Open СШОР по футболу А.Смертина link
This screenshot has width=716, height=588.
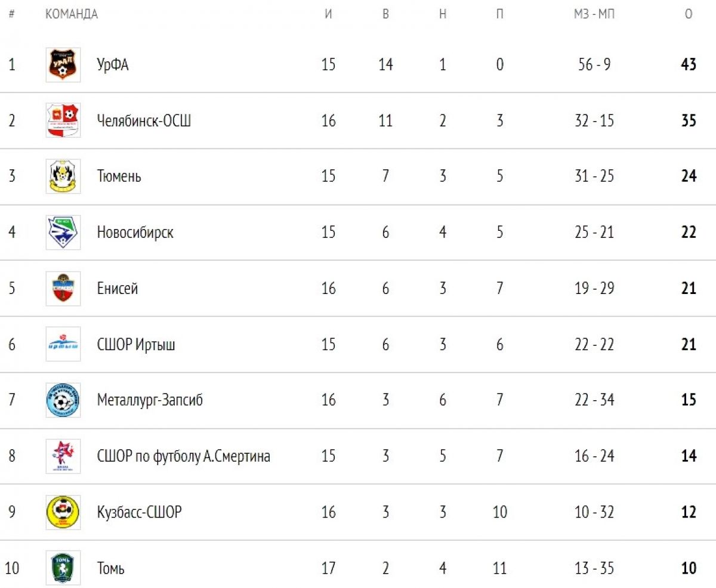183,457
